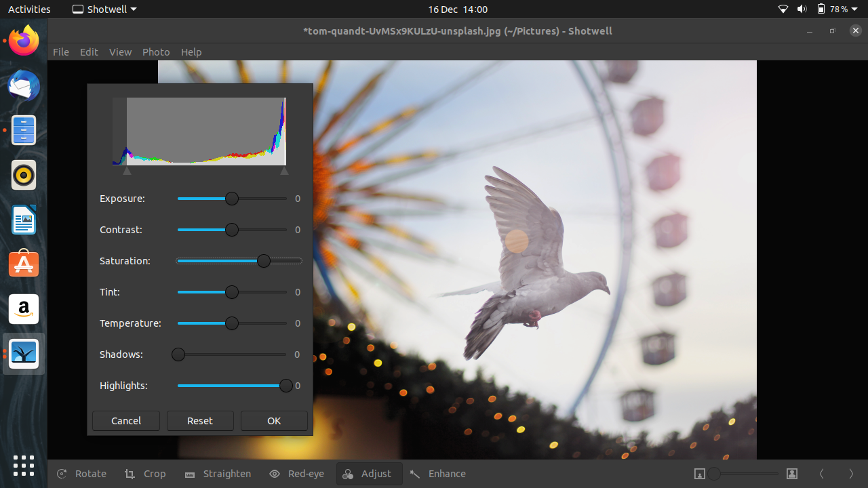Activate the Red-eye removal tool

(296, 473)
